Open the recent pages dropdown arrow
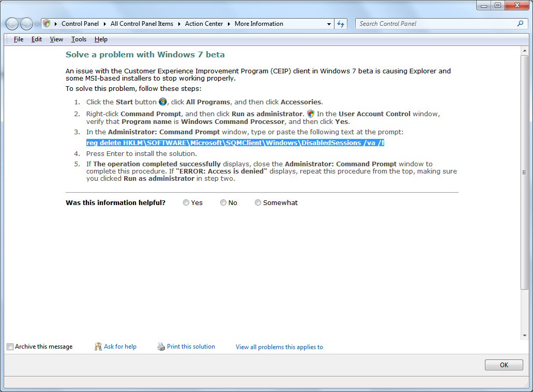This screenshot has height=392, width=533. 37,24
